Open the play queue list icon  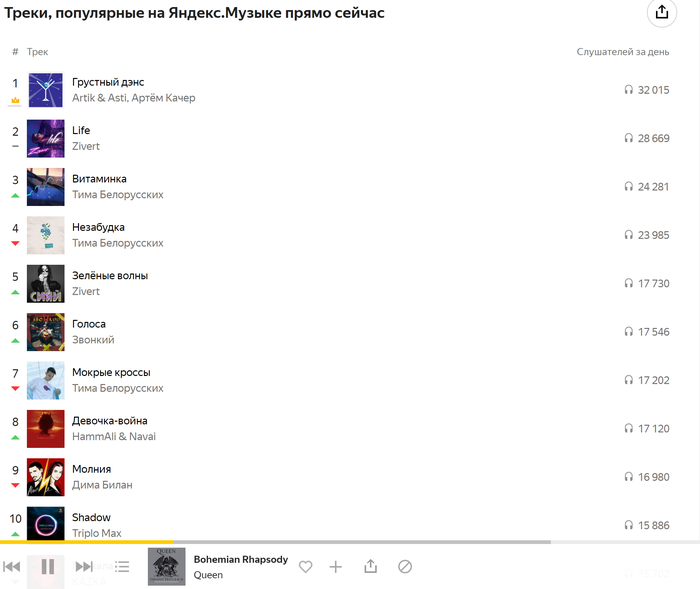[x=122, y=567]
